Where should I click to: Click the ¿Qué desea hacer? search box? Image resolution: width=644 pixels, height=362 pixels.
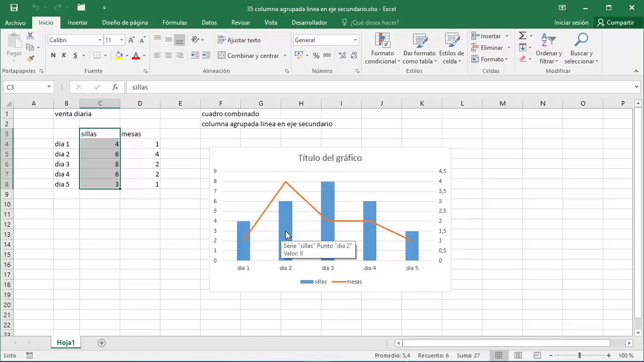pyautogui.click(x=370, y=23)
